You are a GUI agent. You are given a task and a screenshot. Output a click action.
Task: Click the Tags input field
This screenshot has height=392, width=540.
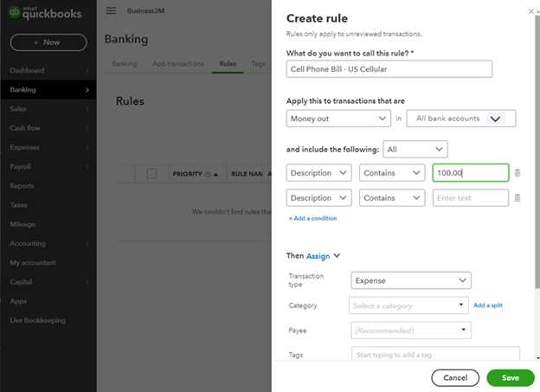point(435,354)
